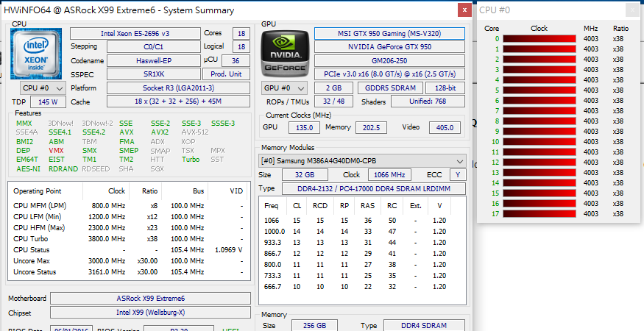Click the Uncore Status row label
Image resolution: width=644 pixels, height=331 pixels.
(x=35, y=272)
